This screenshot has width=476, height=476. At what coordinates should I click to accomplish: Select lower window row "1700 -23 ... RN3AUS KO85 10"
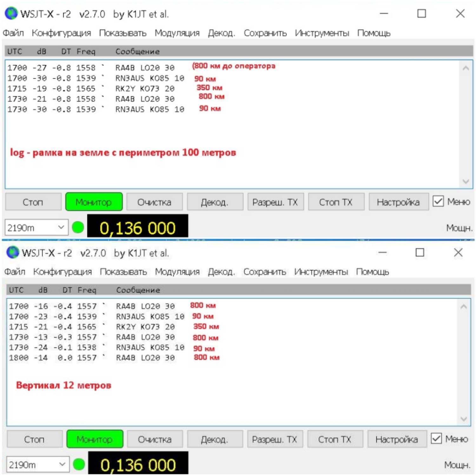point(97,316)
